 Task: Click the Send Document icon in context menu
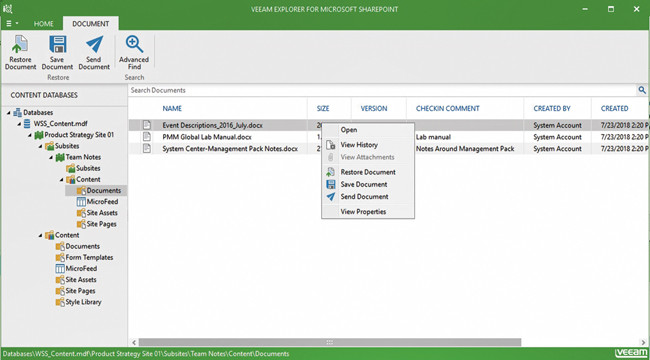[x=330, y=197]
